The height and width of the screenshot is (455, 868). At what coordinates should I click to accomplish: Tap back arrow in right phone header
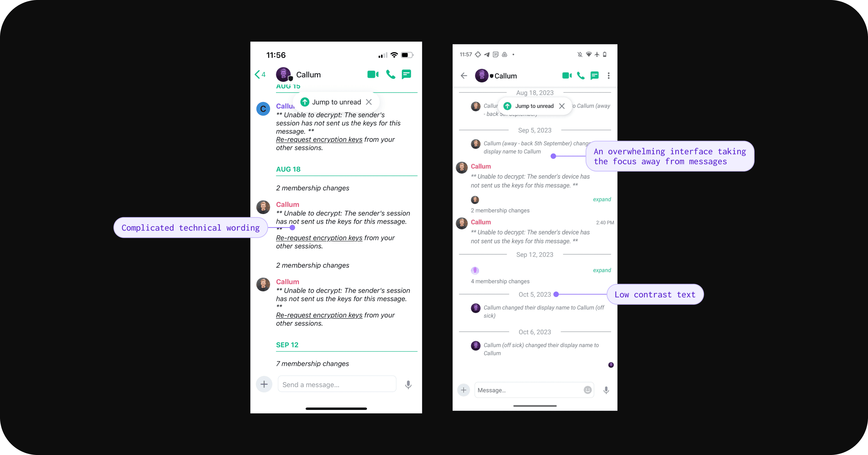coord(464,75)
